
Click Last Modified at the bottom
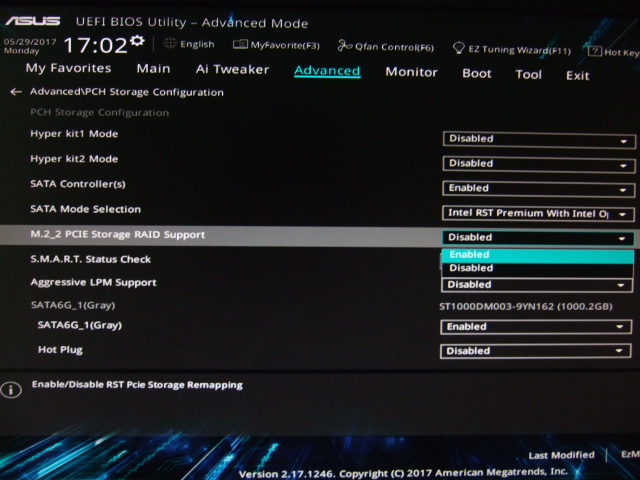tap(561, 455)
